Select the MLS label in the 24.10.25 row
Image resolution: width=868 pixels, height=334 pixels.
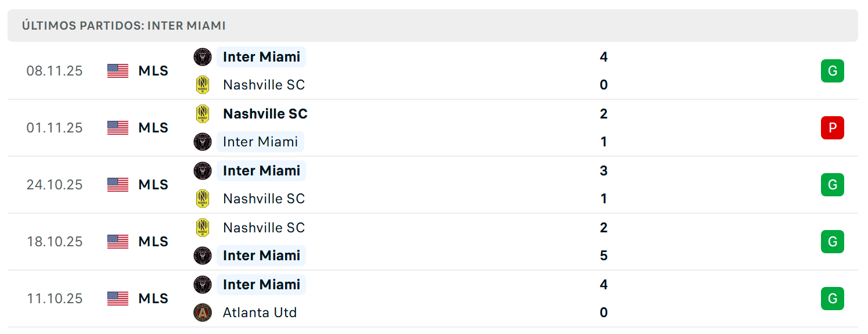click(x=153, y=185)
